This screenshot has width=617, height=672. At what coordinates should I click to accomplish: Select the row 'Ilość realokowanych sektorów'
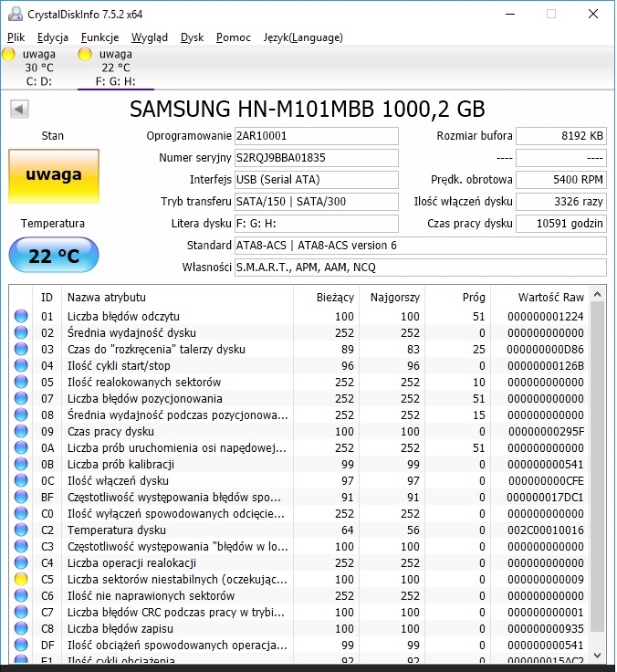pos(299,382)
